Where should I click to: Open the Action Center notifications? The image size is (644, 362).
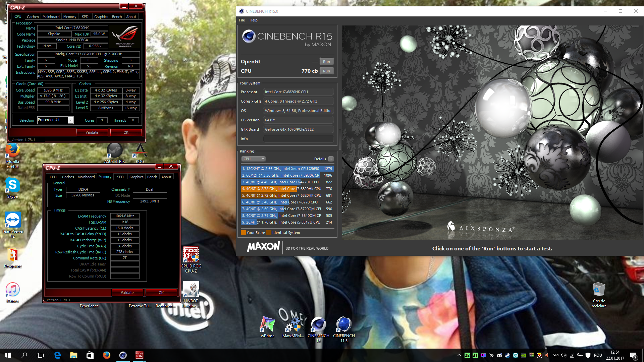pos(634,355)
